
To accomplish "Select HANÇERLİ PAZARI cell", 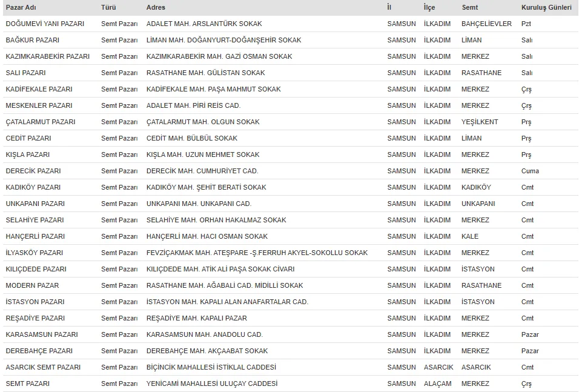I will click(35, 236).
